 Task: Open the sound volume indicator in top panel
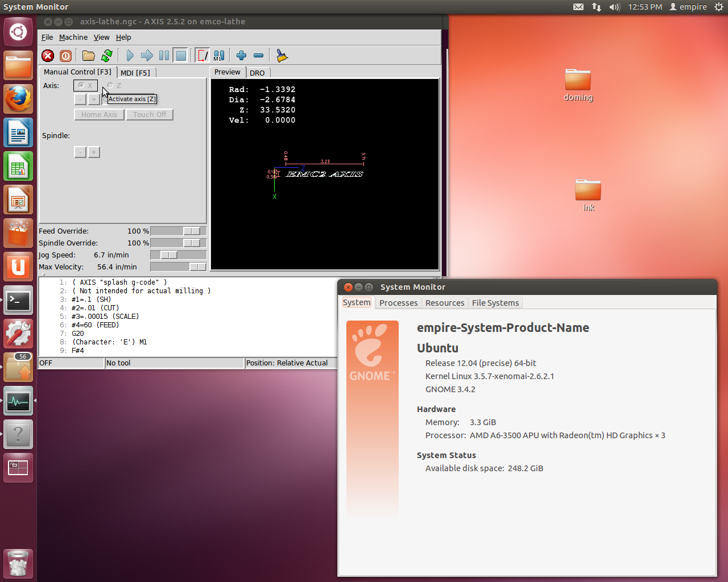pos(614,7)
